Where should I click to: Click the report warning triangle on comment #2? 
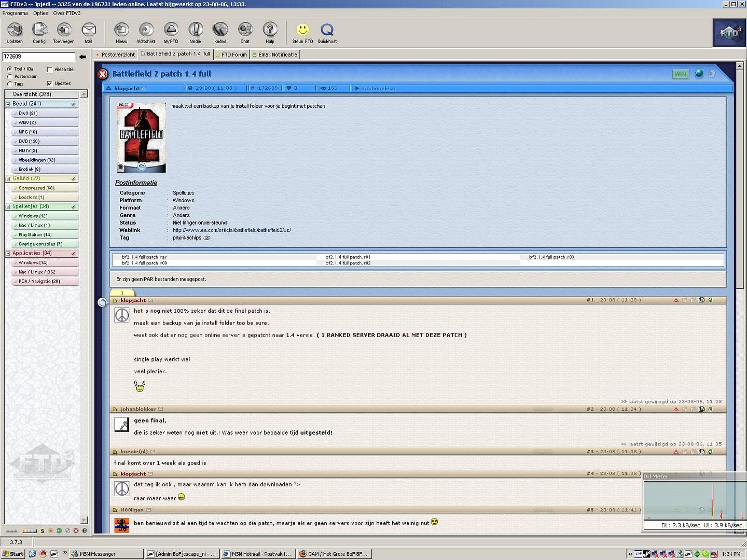pyautogui.click(x=676, y=409)
